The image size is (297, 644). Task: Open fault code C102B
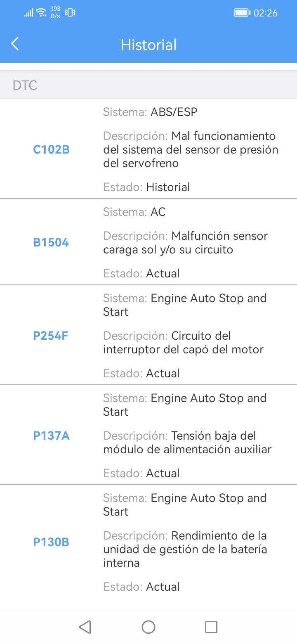coord(52,149)
